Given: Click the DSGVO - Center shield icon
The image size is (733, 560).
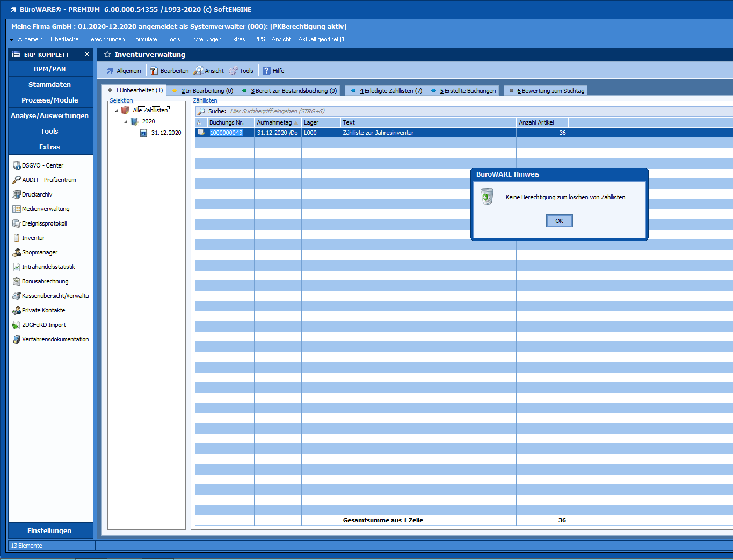Looking at the screenshot, I should click(17, 165).
